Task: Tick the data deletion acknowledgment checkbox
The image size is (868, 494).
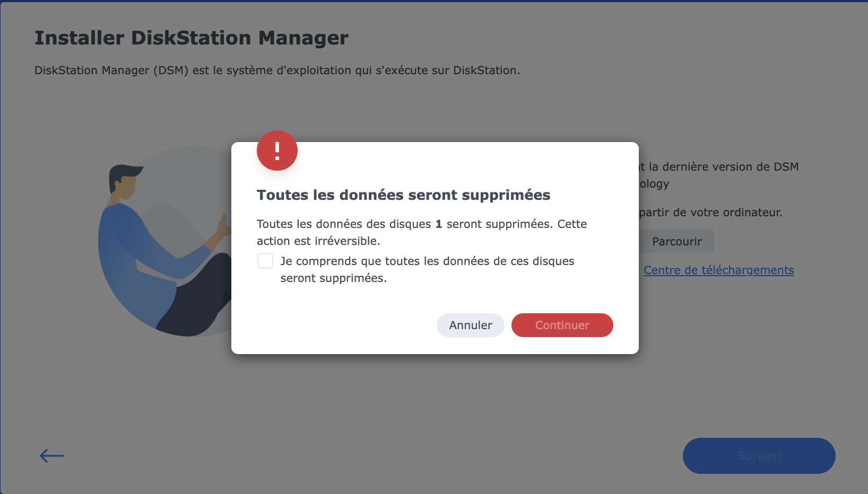Action: click(x=265, y=261)
